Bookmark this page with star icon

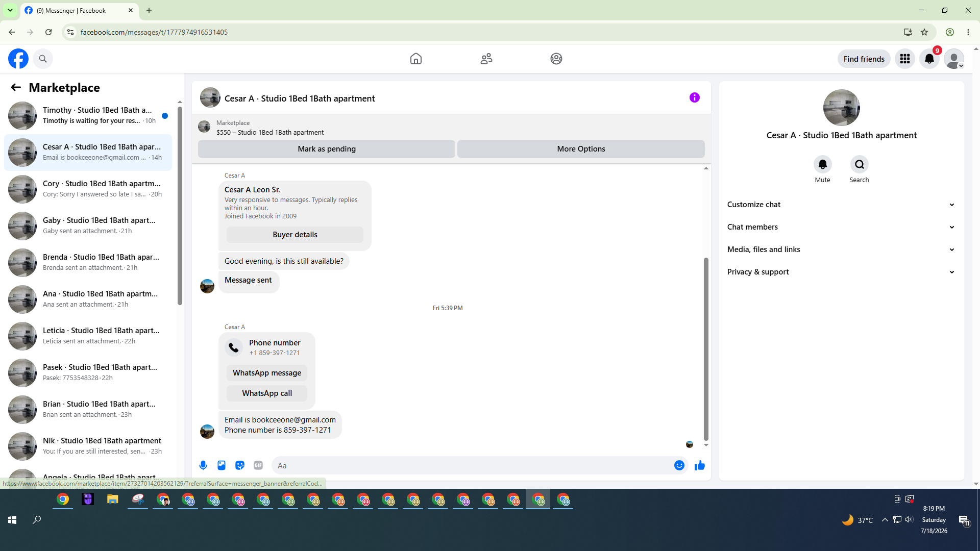924,32
